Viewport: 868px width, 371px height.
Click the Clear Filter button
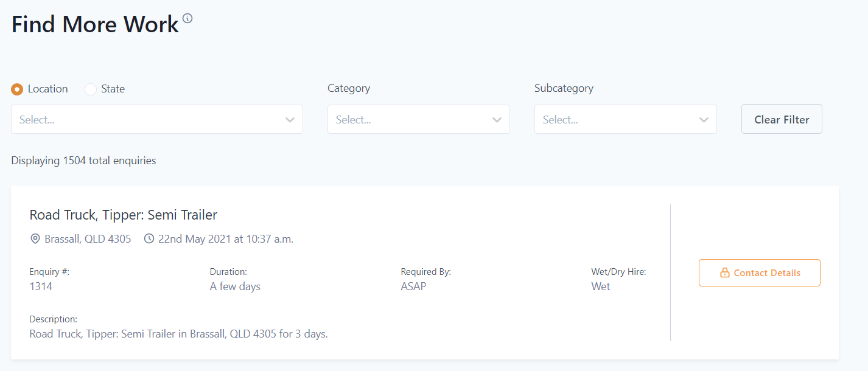(x=782, y=119)
